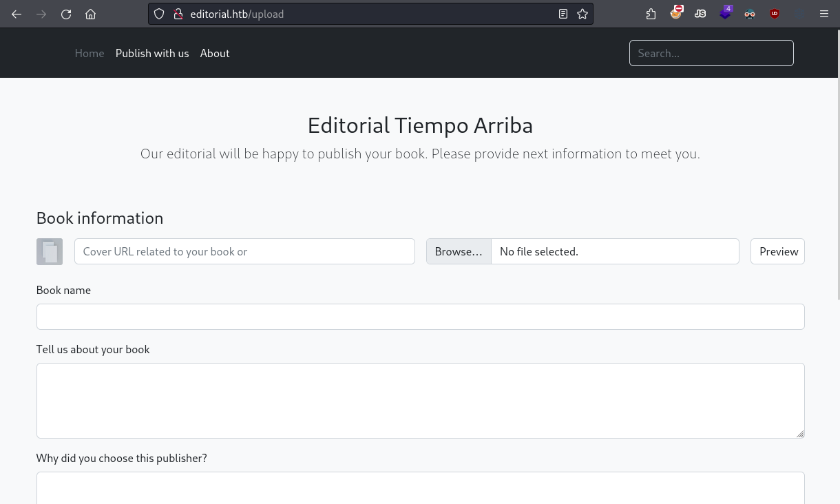Viewport: 840px width, 504px height.
Task: Focus the Cover URL input field
Action: (244, 251)
